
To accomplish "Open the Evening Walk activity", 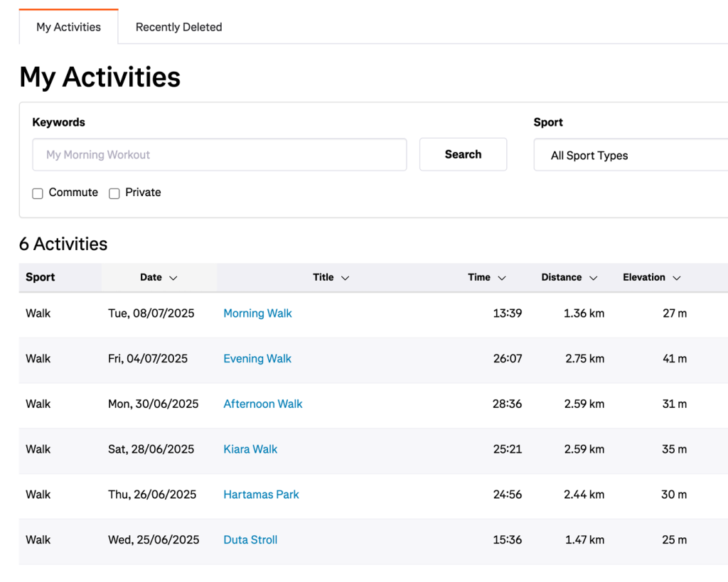I will 257,359.
